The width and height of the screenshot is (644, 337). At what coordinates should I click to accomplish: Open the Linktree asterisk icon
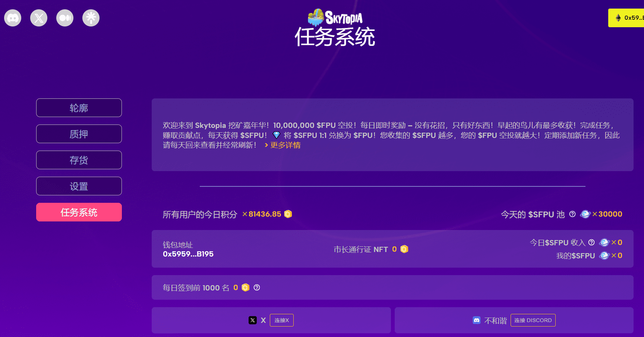(91, 18)
